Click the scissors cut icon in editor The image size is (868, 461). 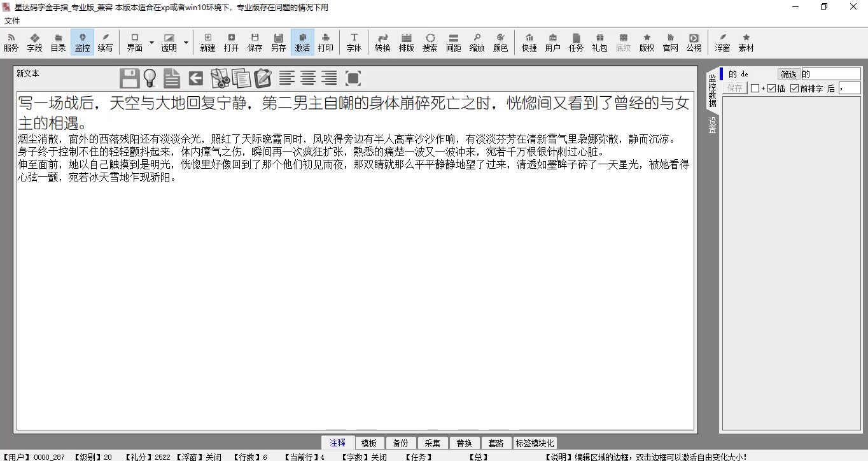coord(220,78)
